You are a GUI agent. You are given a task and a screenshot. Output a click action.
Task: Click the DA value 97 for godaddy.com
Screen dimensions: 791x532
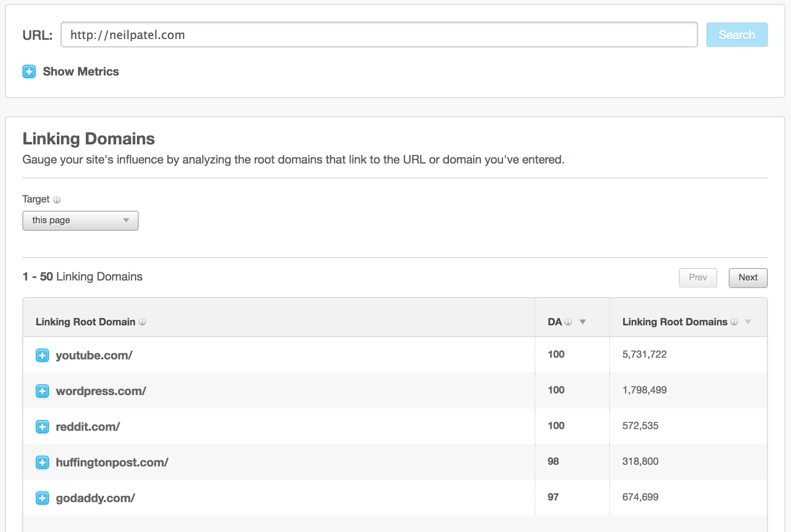coord(553,497)
